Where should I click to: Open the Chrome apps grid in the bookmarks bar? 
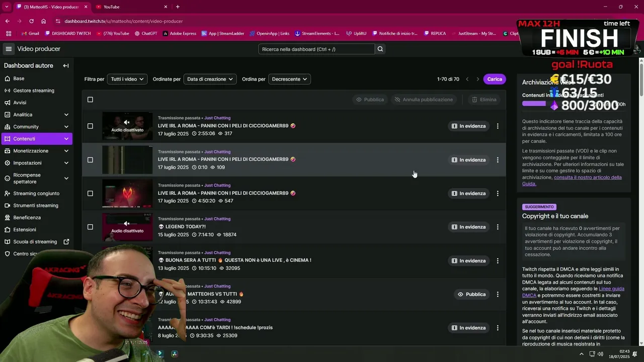(9, 34)
